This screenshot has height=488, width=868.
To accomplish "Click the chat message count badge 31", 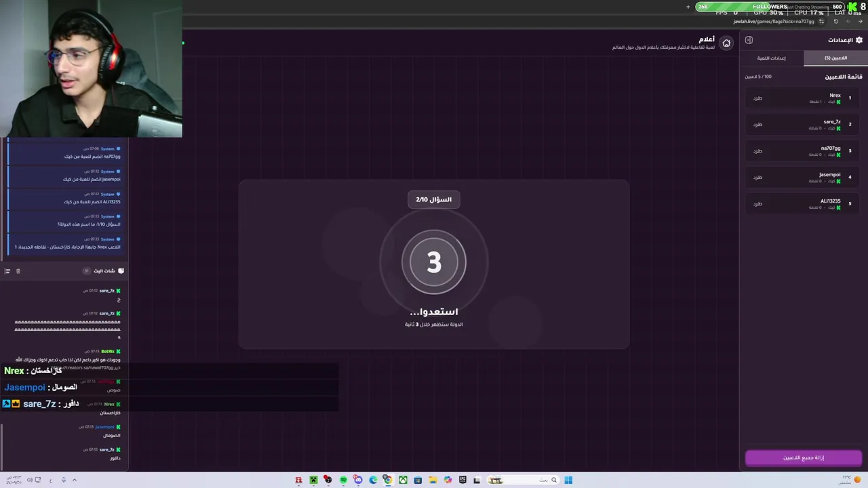I will pyautogui.click(x=86, y=271).
